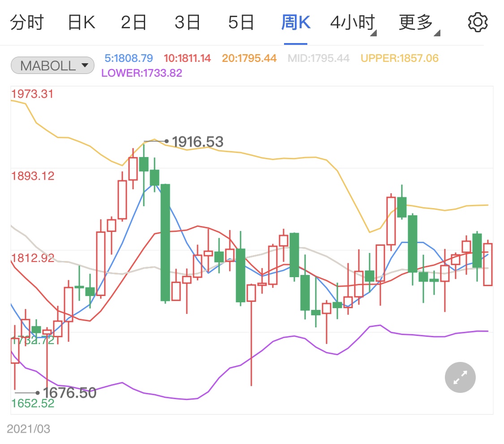Select the 3日 tab
The width and height of the screenshot is (504, 444).
pos(187,22)
